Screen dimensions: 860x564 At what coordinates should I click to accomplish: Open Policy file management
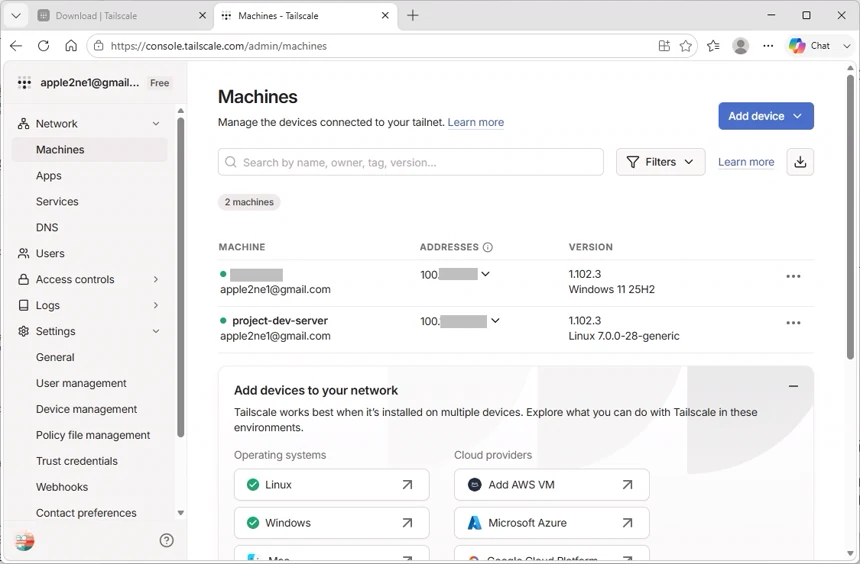[x=93, y=435]
